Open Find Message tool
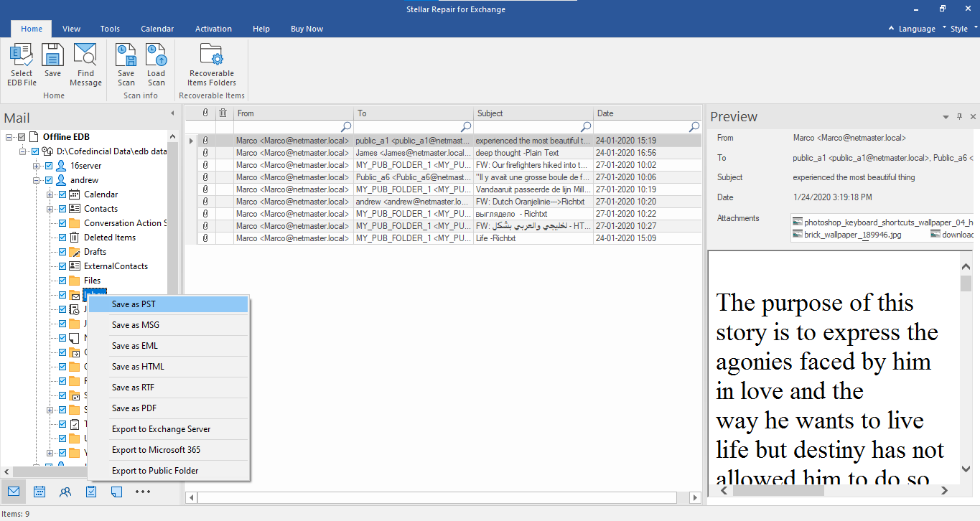This screenshot has width=980, height=521. 85,55
